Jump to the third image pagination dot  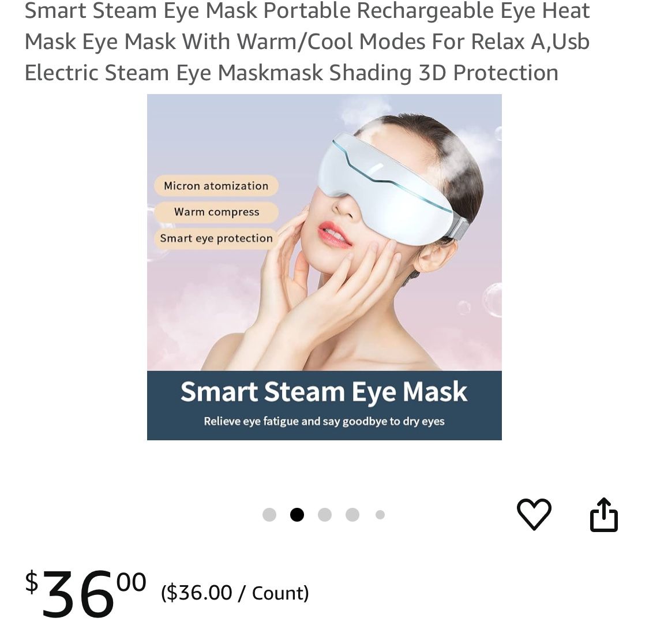point(324,514)
